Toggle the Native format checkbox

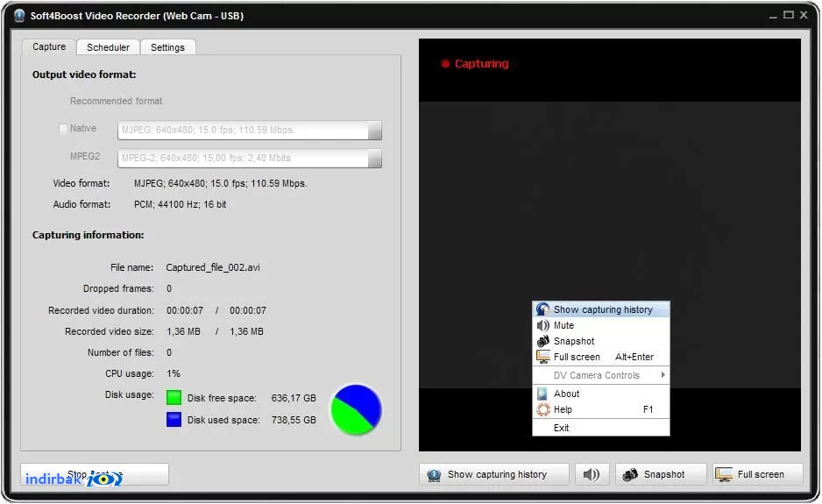click(x=63, y=129)
